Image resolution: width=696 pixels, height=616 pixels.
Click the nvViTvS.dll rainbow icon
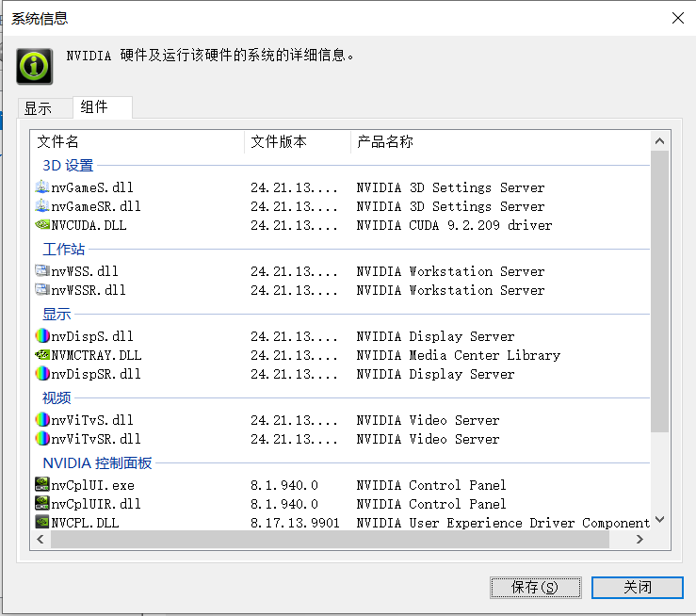click(x=42, y=419)
